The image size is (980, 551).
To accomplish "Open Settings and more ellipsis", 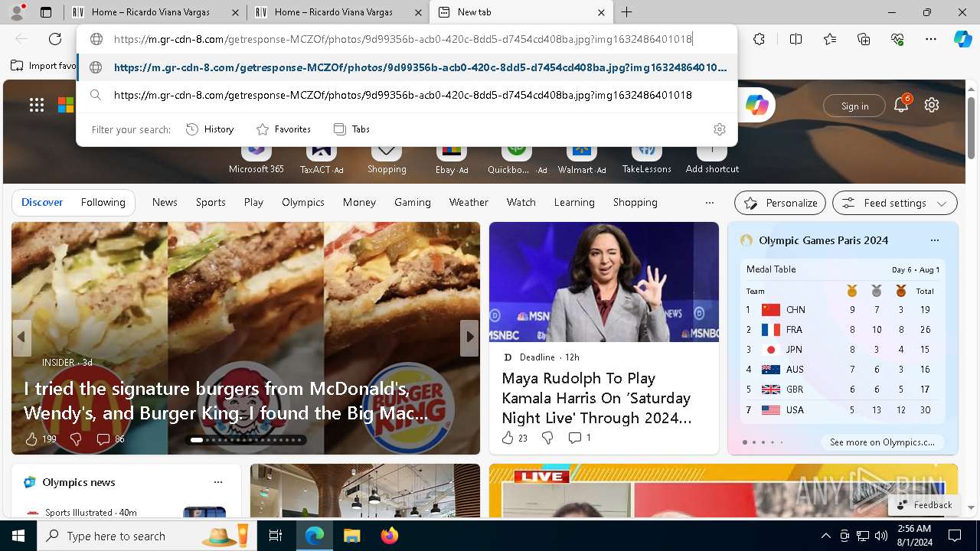I will click(x=931, y=39).
